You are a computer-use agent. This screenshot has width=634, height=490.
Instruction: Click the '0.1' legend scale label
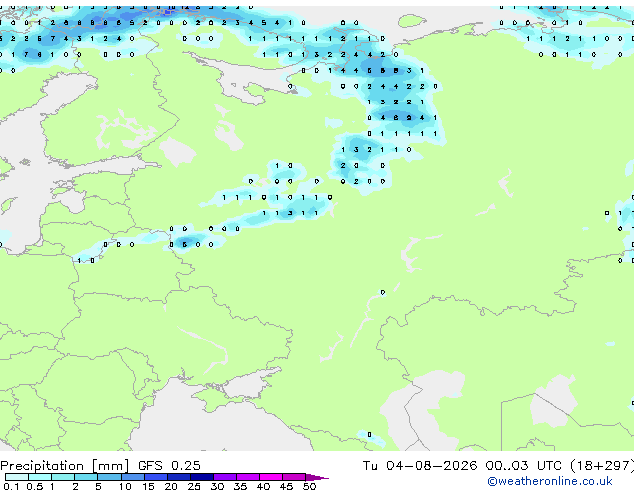click(x=11, y=486)
